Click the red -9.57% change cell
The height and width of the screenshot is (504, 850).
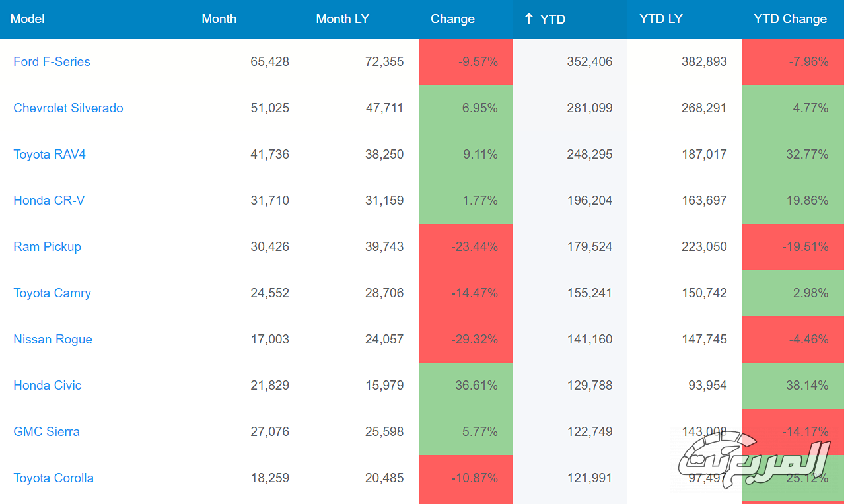coord(466,62)
